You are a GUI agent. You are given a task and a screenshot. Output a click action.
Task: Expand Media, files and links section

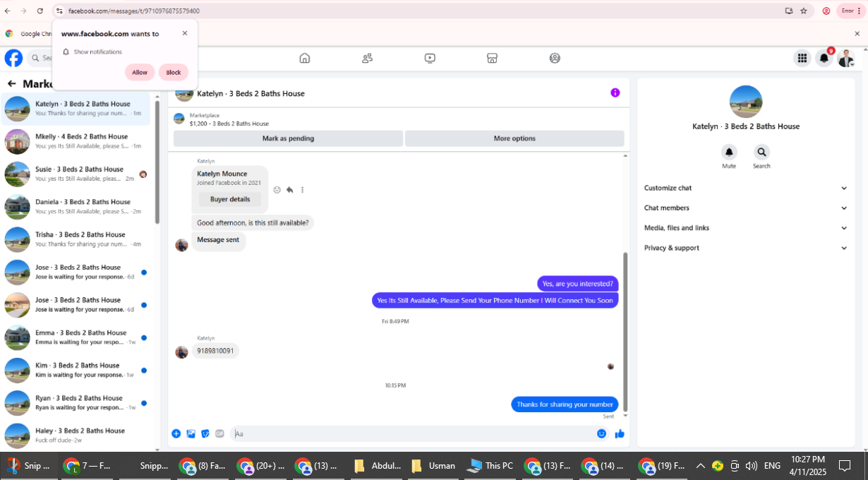(745, 228)
